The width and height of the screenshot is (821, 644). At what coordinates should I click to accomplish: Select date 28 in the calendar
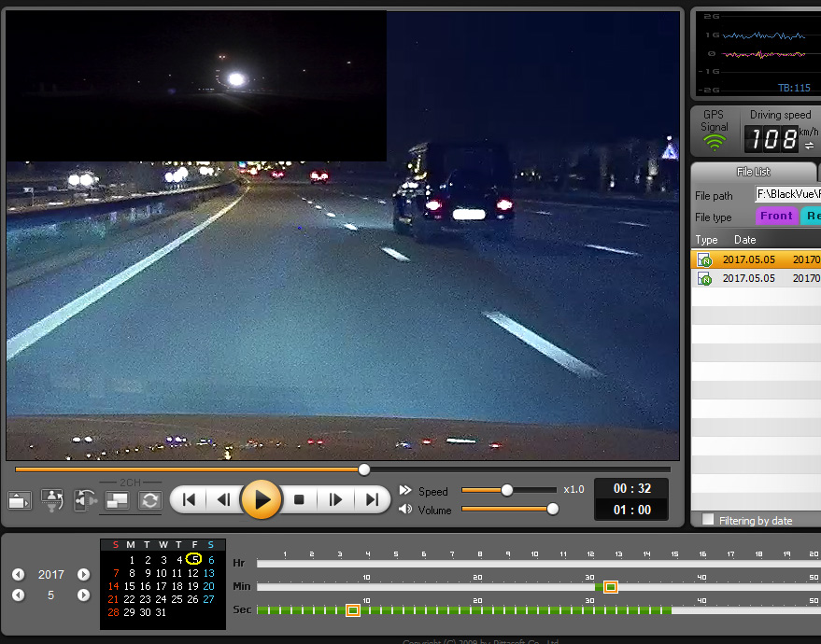[x=113, y=612]
